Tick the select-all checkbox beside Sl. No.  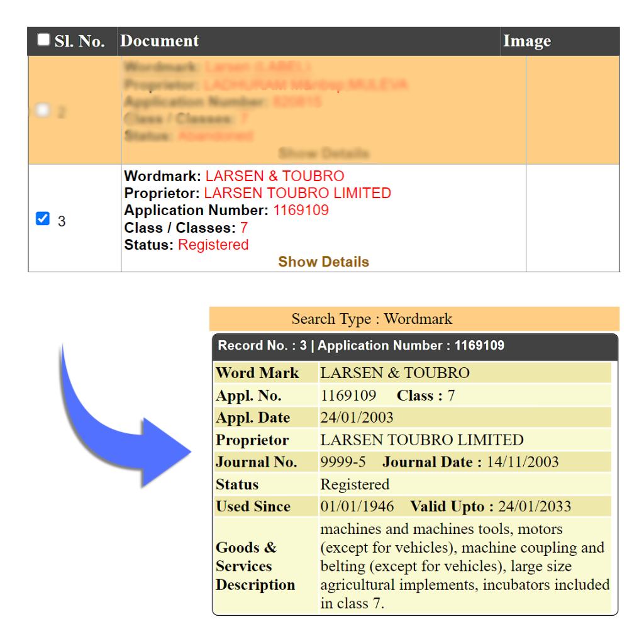(x=43, y=40)
